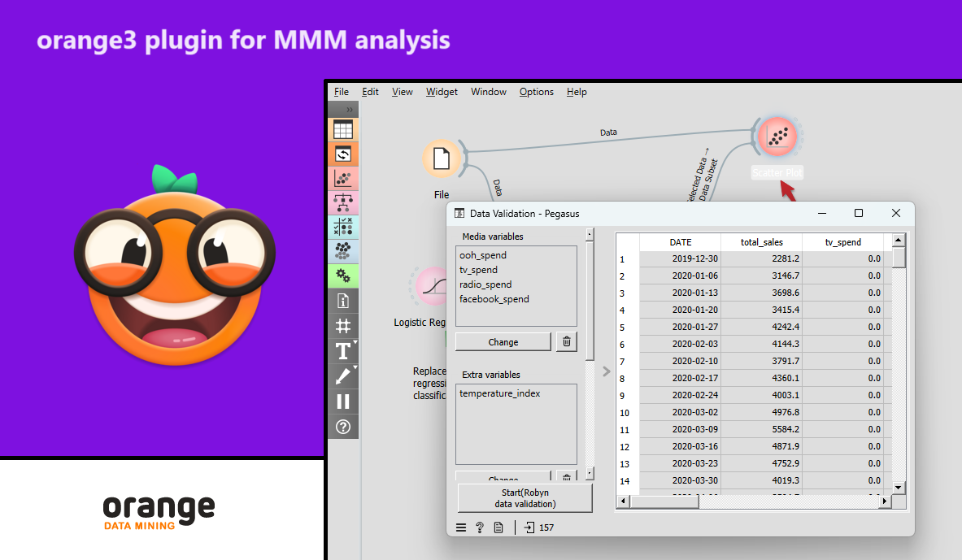Click the help icon in Data Validation footer

(x=480, y=527)
